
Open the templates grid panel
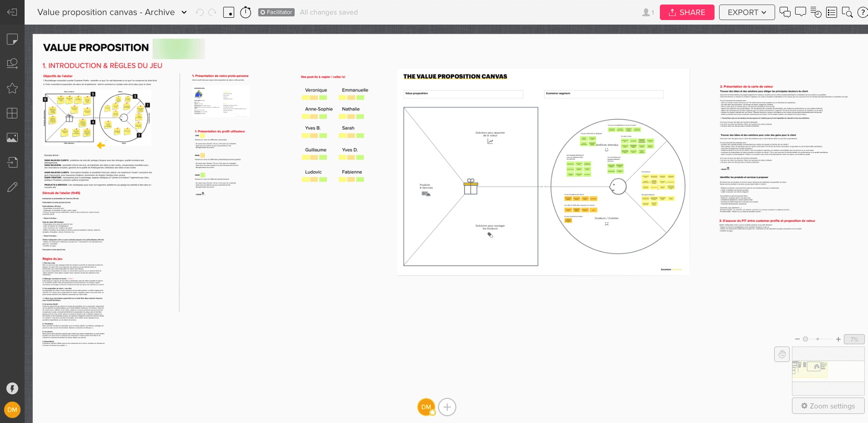[12, 113]
